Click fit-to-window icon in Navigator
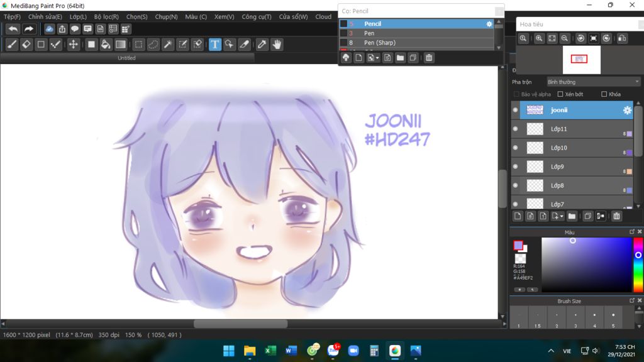 [552, 38]
